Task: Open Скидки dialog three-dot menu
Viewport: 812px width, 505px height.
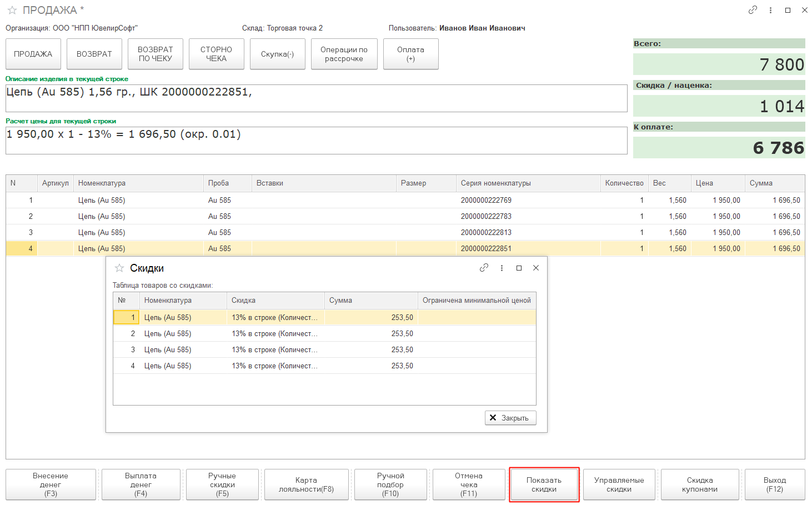Action: click(x=502, y=268)
